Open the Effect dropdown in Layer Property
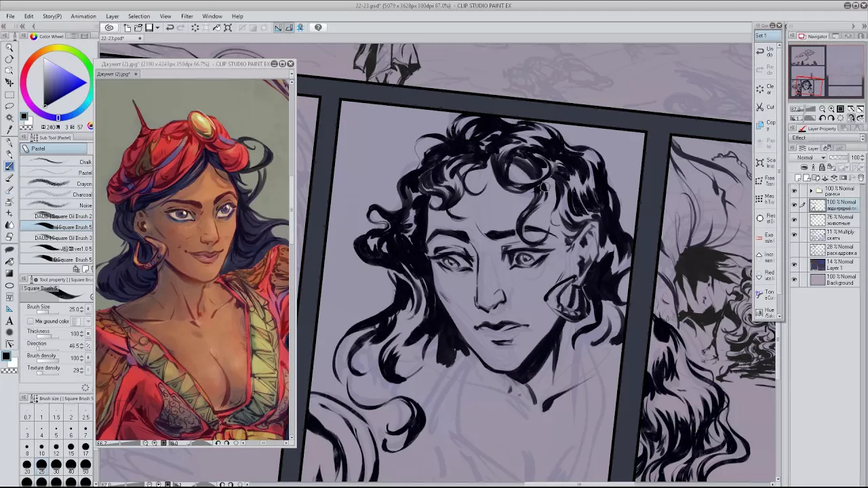 click(828, 138)
